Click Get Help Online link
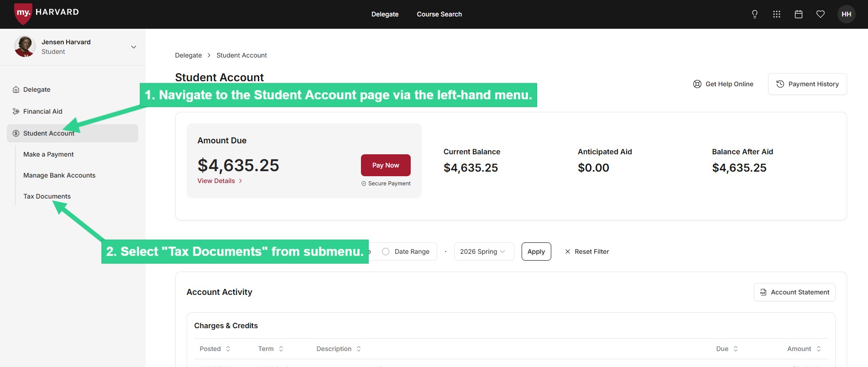The image size is (868, 367). click(723, 84)
